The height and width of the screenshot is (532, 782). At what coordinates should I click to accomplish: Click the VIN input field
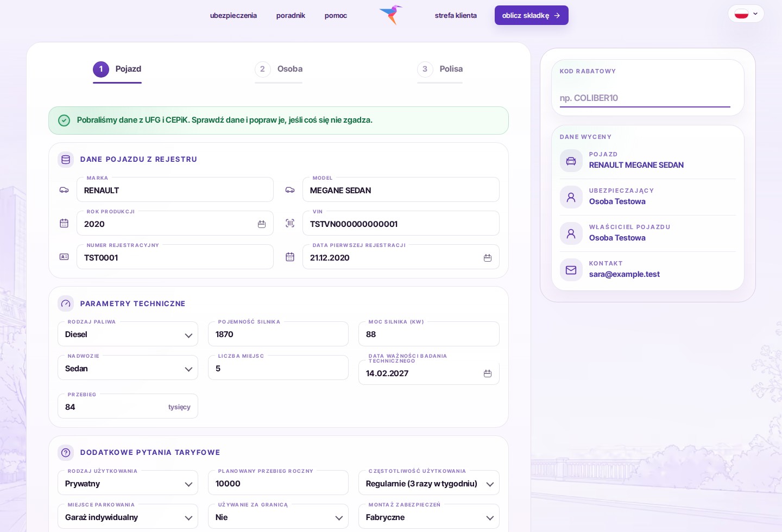click(x=401, y=224)
